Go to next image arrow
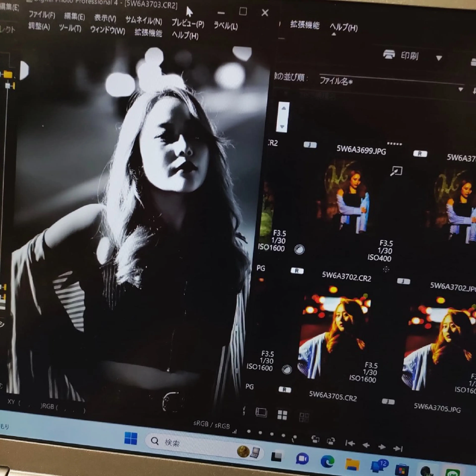This screenshot has width=476, height=476. point(382,447)
